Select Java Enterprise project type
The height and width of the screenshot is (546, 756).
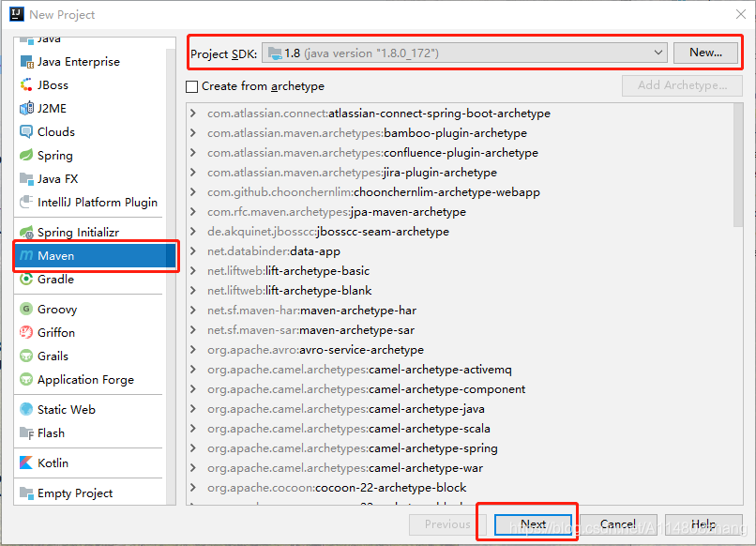pos(90,62)
